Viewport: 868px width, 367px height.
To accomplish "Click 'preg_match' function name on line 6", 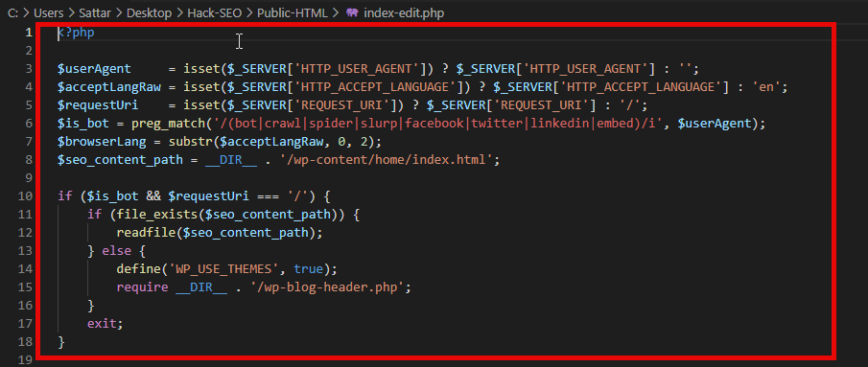I will [x=168, y=124].
